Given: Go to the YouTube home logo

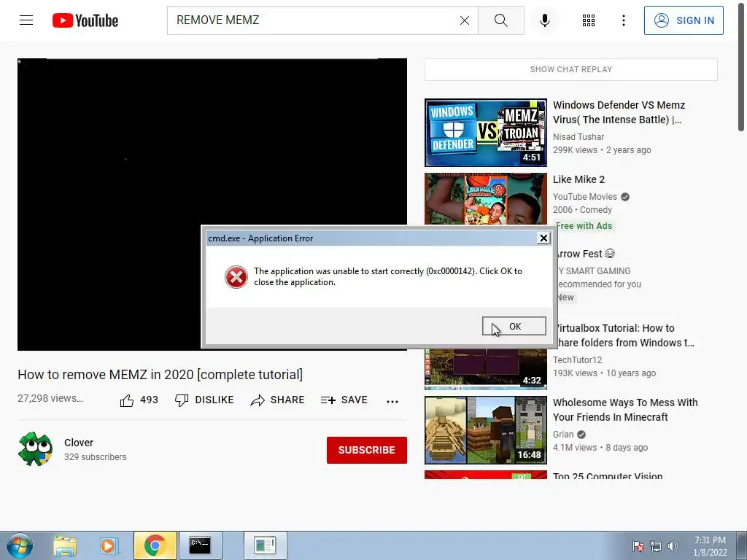Looking at the screenshot, I should click(85, 20).
